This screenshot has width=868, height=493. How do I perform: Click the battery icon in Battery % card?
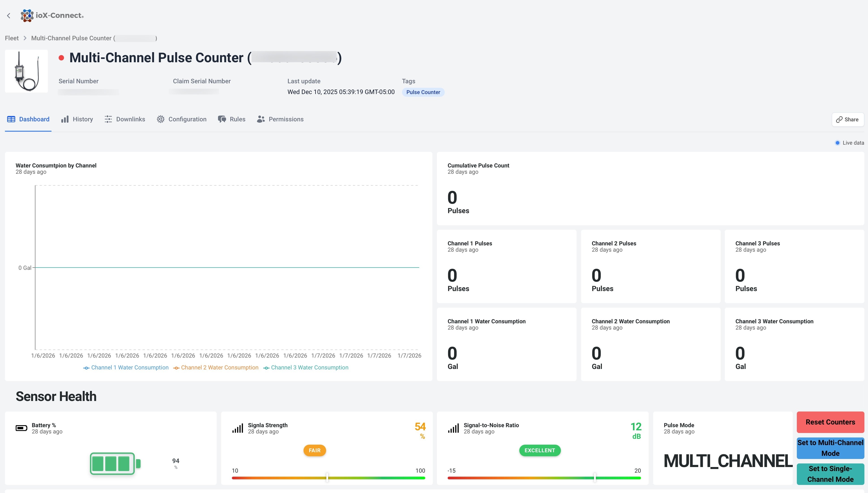coord(21,428)
